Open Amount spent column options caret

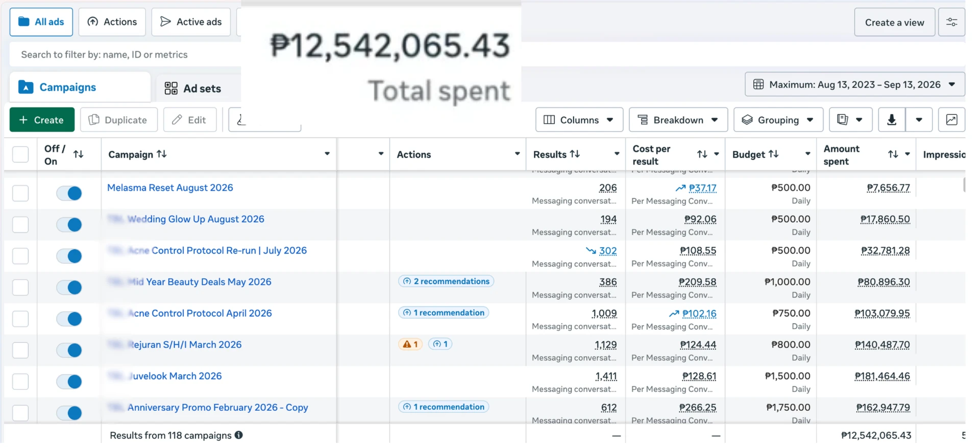(x=908, y=154)
